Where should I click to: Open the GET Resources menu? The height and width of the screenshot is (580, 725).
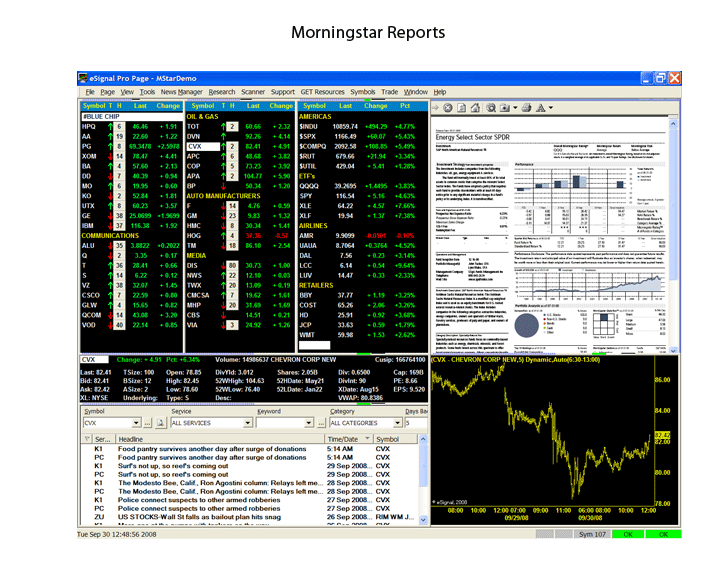pyautogui.click(x=322, y=92)
